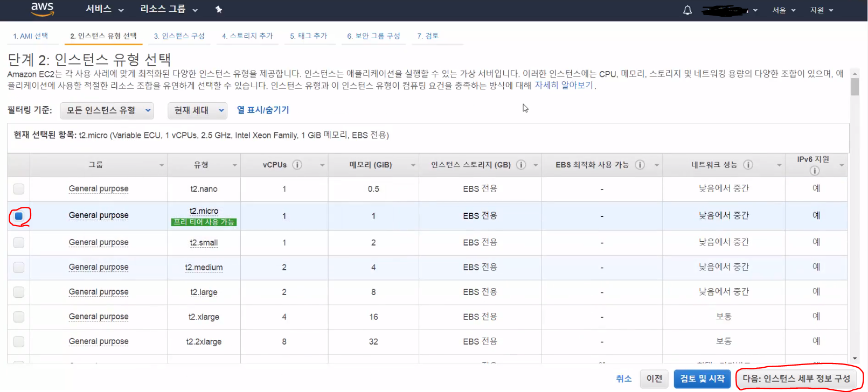Click the pin favorites icon in navbar
Viewport: 868px width, 392px height.
pos(219,9)
